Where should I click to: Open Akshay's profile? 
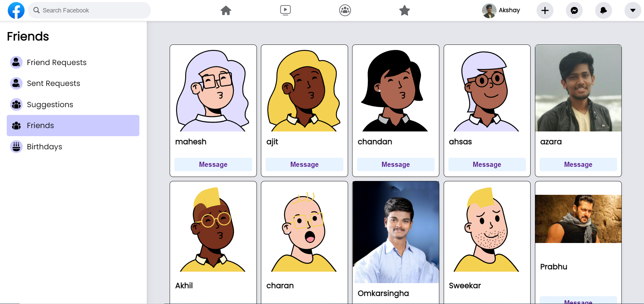[x=501, y=10]
